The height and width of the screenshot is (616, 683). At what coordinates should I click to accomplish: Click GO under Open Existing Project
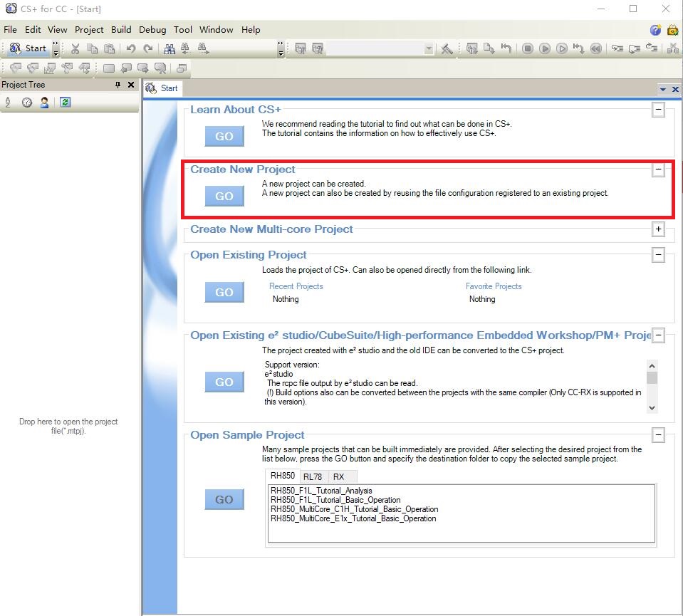pyautogui.click(x=224, y=292)
